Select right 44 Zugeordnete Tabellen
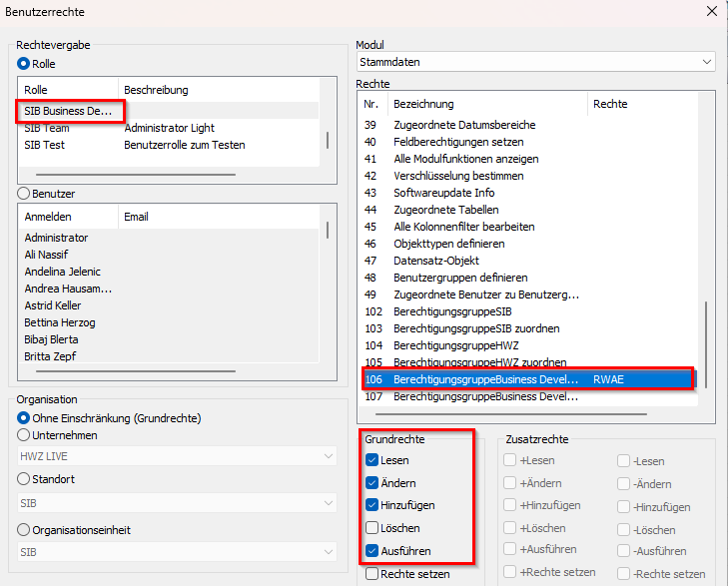Image resolution: width=728 pixels, height=586 pixels. [445, 210]
